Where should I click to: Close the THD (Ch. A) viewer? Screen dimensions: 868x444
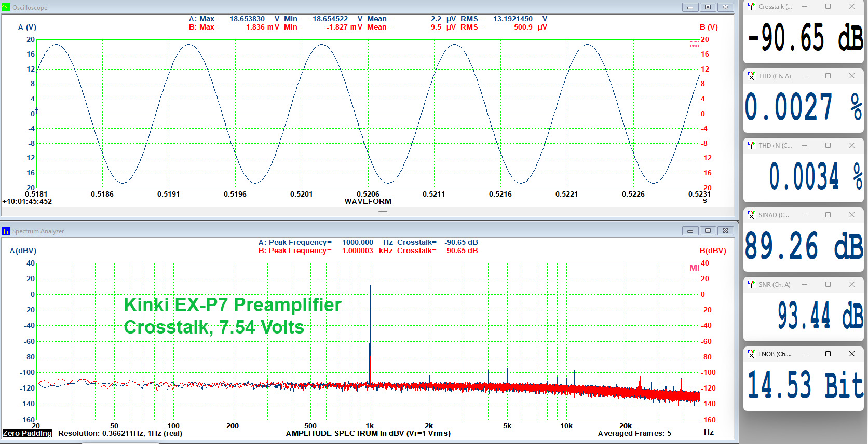(x=852, y=76)
